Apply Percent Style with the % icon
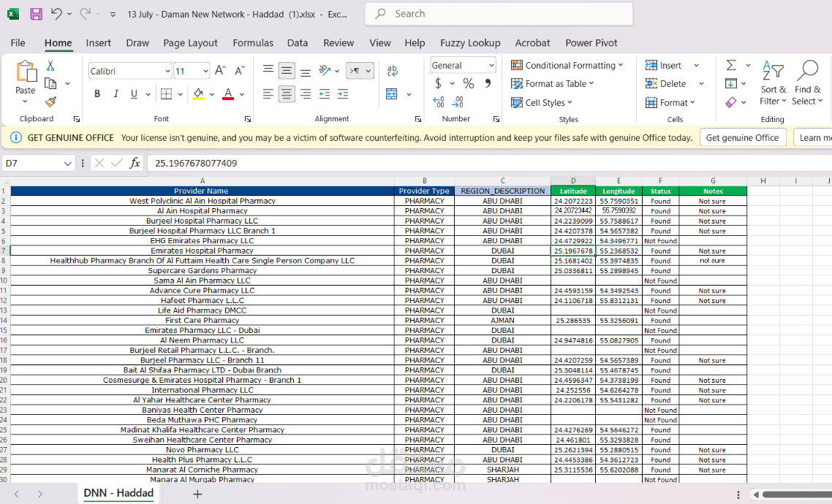832x504 pixels. coord(468,83)
